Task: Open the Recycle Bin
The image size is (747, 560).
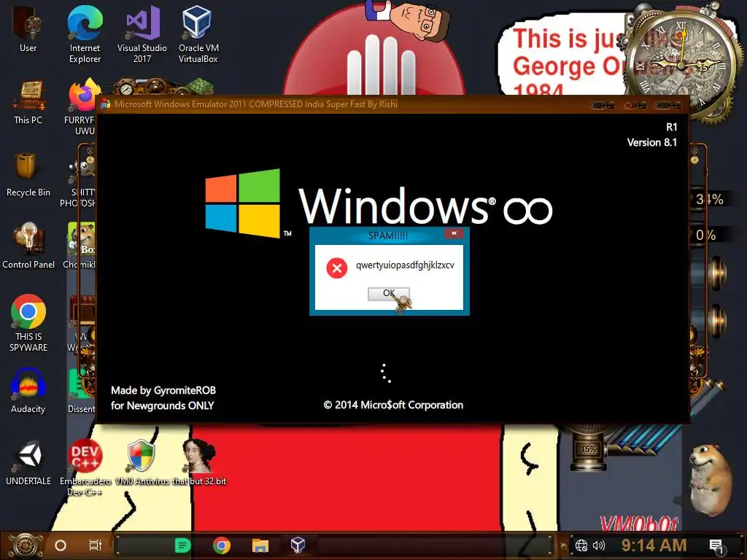Action: point(28,174)
